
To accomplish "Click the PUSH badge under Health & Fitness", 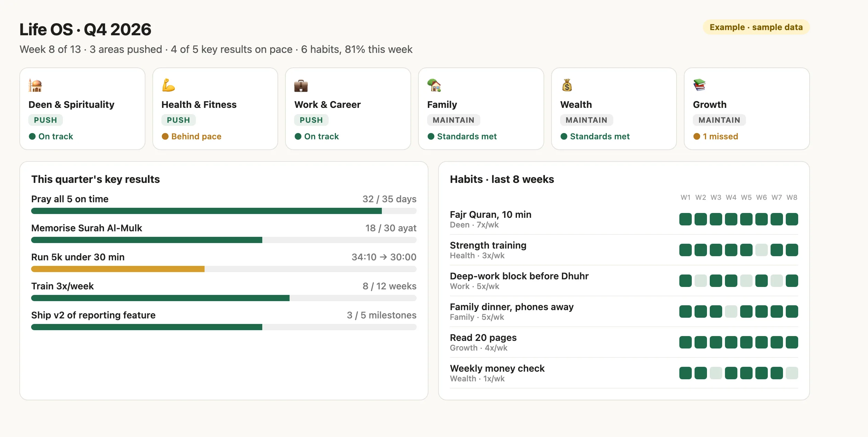I will 178,120.
